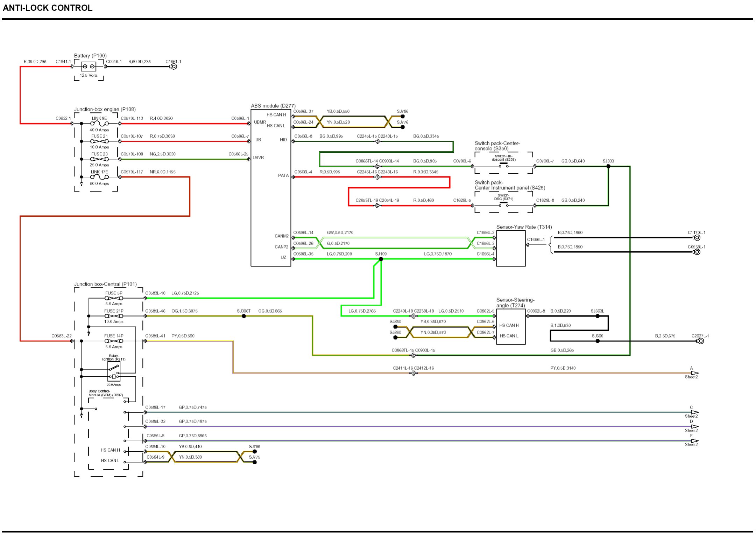Click the Switch-Hill-descent S238 switch symbol
This screenshot has height=536, width=756.
point(504,165)
